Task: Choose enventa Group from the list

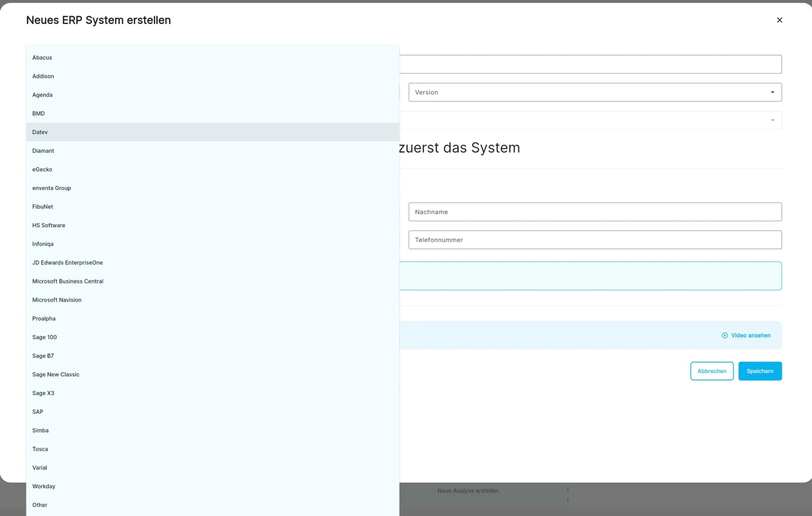Action: pyautogui.click(x=213, y=188)
